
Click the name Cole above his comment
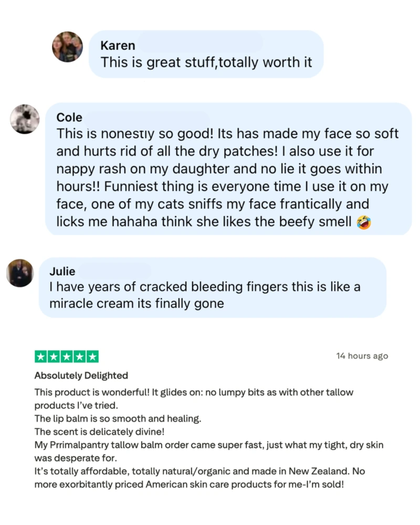[69, 117]
